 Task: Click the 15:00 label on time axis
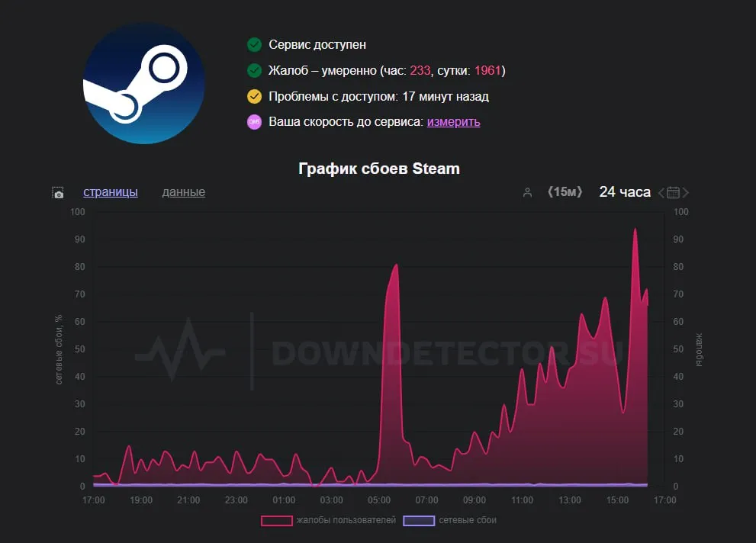click(x=617, y=500)
